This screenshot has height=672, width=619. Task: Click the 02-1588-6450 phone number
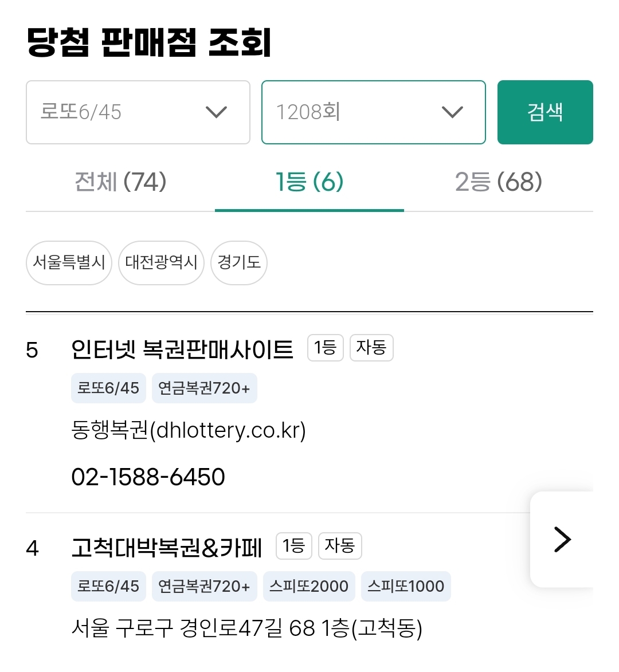pyautogui.click(x=148, y=477)
